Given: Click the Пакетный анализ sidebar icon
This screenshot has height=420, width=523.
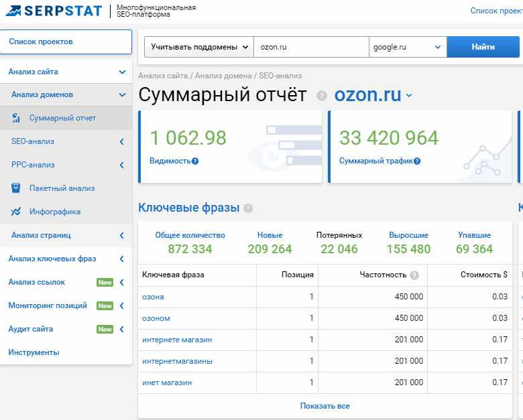Looking at the screenshot, I should tap(15, 188).
